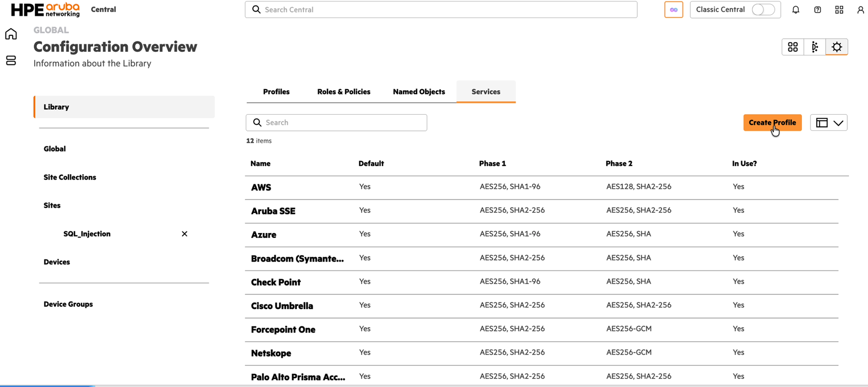Select Library in the side menu
Viewport: 868px width, 387px height.
coord(124,107)
